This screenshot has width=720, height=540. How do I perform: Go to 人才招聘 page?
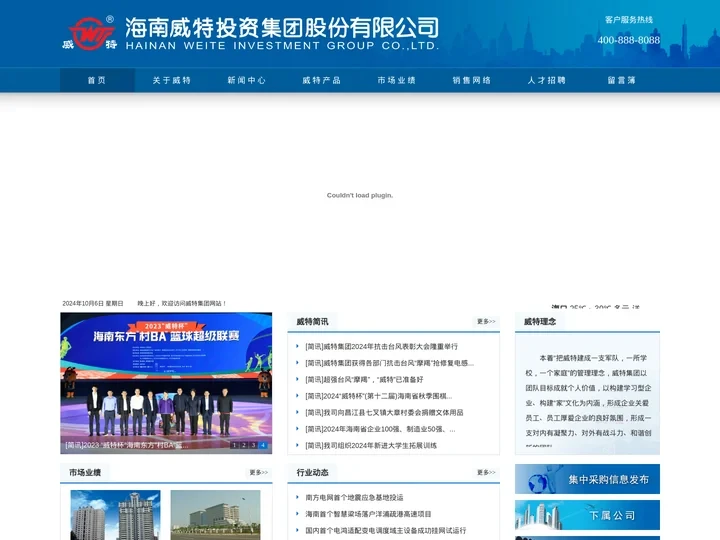pyautogui.click(x=546, y=80)
